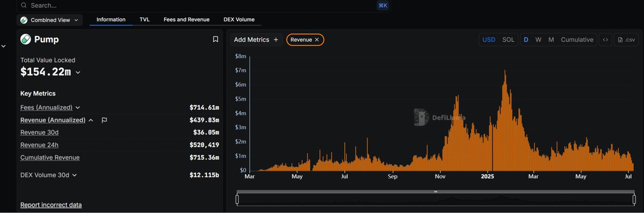Viewport: 644px width, 213px height.
Task: Click the Report incorrect data link
Action: 51,205
